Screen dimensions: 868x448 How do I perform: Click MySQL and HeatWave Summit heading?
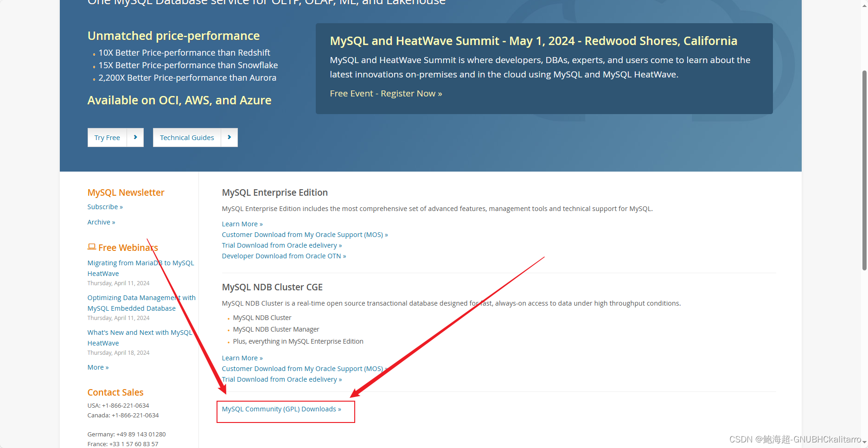tap(533, 41)
